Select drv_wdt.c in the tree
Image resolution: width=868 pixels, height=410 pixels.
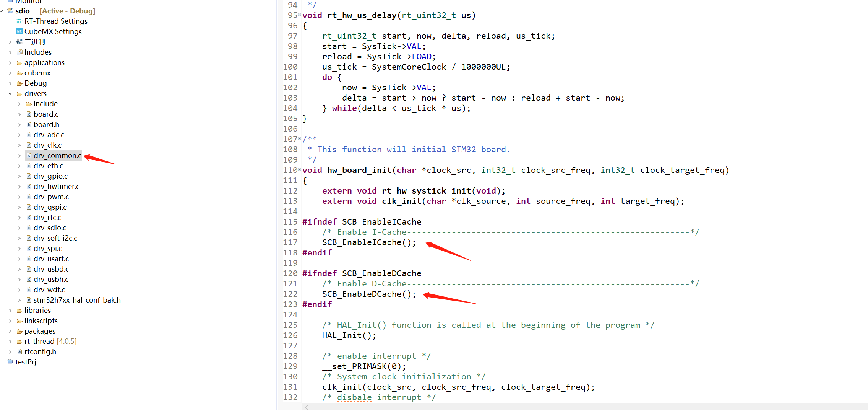[49, 290]
